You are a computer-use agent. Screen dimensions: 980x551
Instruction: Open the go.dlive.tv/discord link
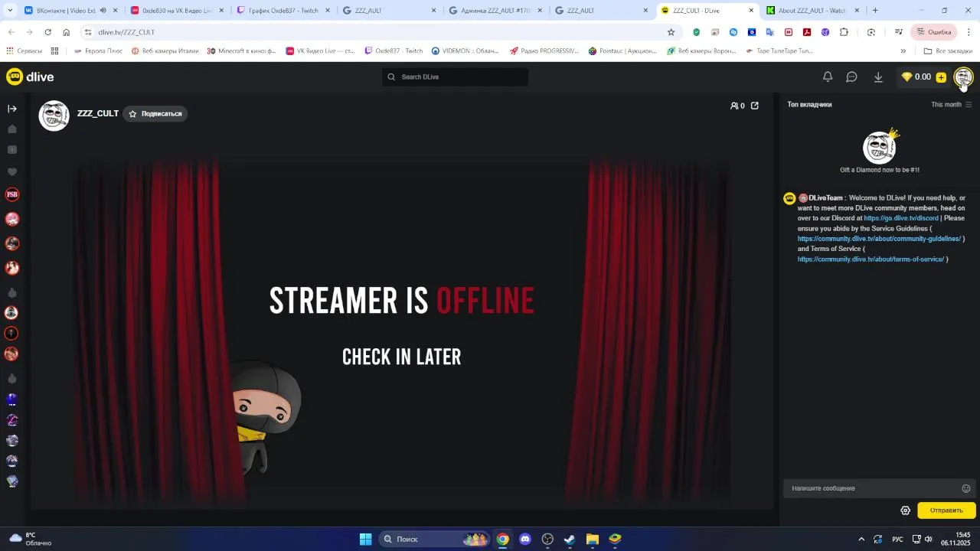point(900,218)
